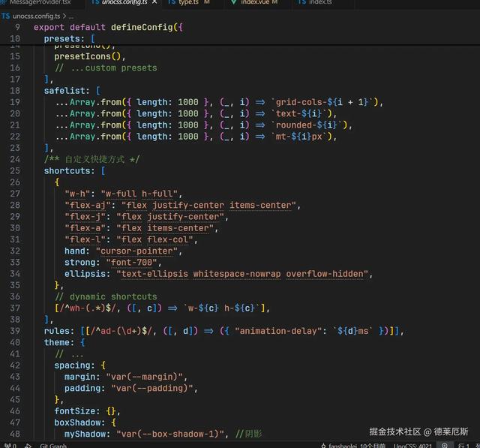Click the "flex-aj" shortcut key
This screenshot has width=480, height=448.
coord(88,205)
